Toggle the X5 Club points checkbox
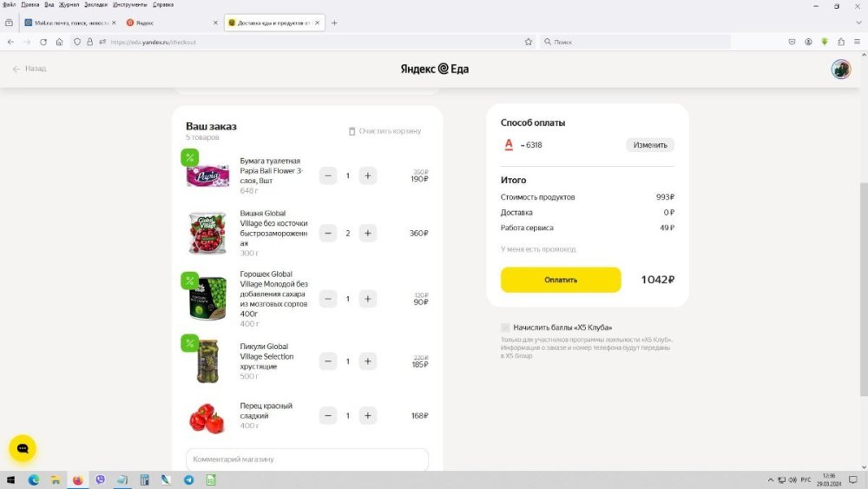The image size is (868, 489). point(505,327)
